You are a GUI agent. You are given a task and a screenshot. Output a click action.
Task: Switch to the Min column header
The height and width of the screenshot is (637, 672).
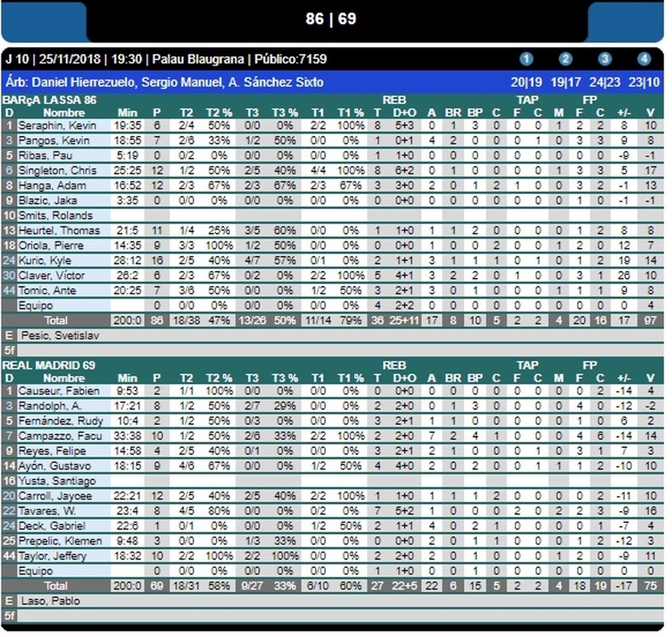coord(127,112)
